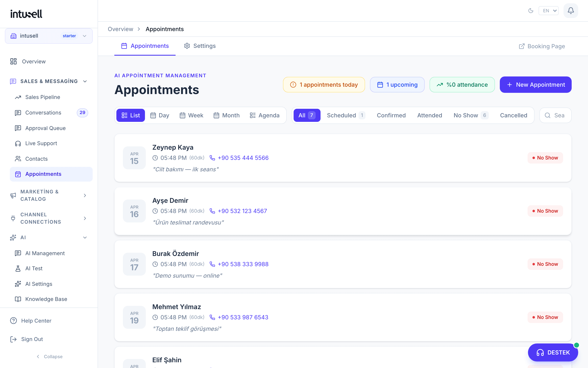This screenshot has height=368, width=588.
Task: Select Appointments in the sidebar
Action: coord(51,174)
